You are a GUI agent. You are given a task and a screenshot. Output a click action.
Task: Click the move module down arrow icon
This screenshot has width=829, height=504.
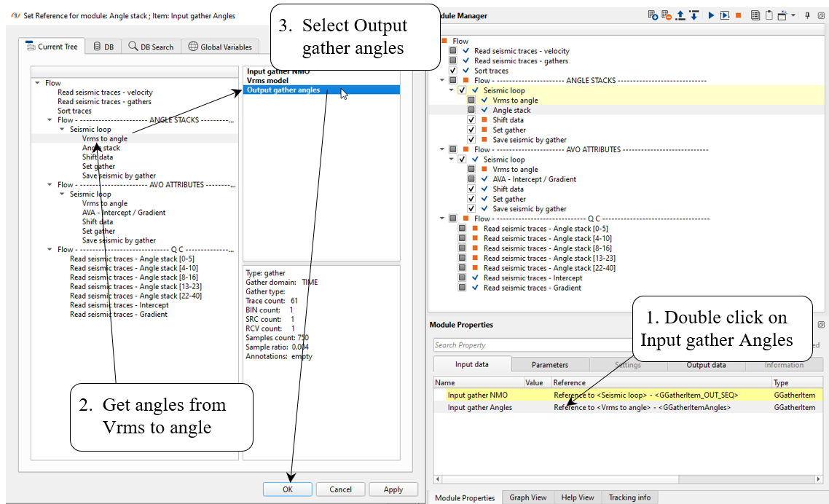click(x=694, y=15)
